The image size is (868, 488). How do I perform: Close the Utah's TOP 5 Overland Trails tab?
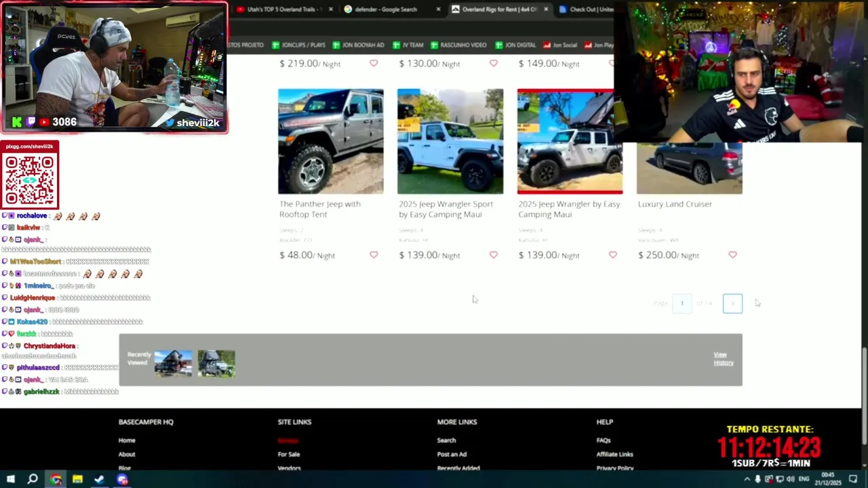tap(331, 9)
